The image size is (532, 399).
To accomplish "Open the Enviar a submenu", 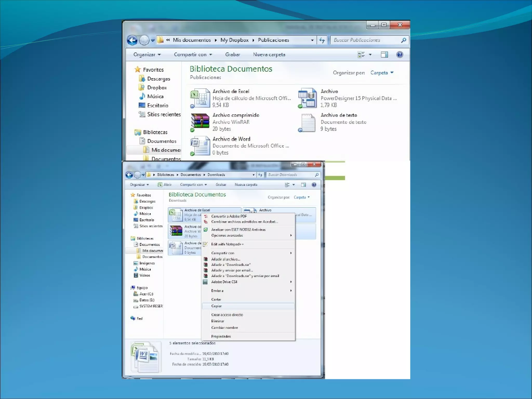I will (217, 291).
